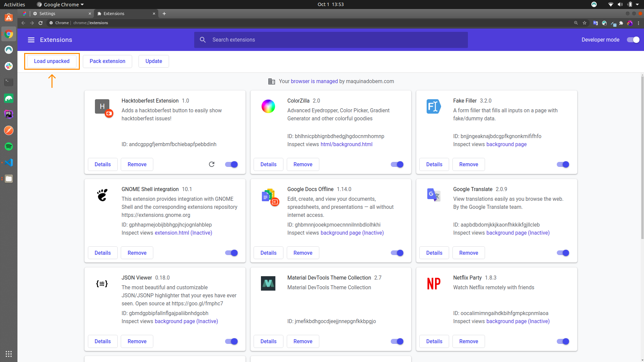Click Load unpacked button

[52, 61]
